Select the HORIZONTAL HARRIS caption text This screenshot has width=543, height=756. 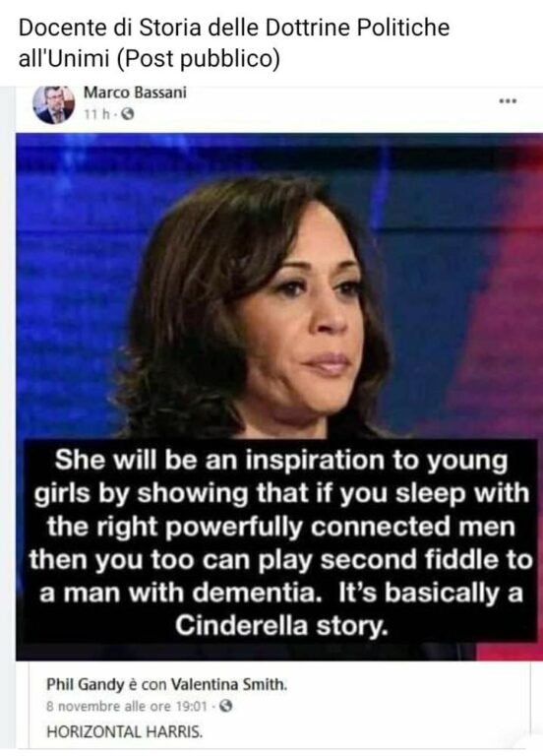124,732
